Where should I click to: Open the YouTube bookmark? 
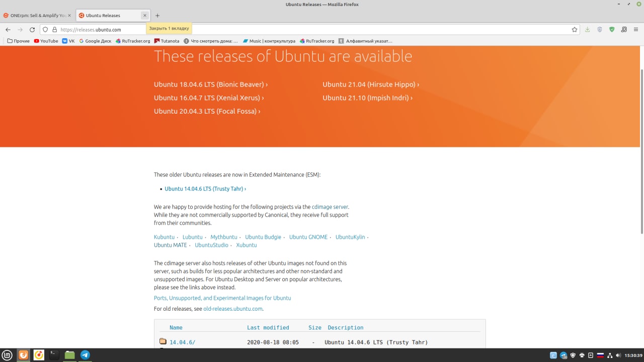click(46, 41)
